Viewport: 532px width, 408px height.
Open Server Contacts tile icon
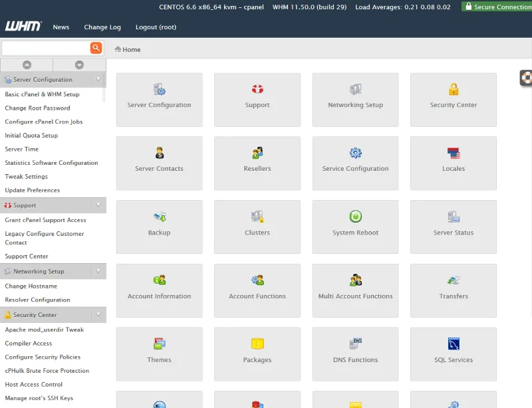(x=160, y=153)
